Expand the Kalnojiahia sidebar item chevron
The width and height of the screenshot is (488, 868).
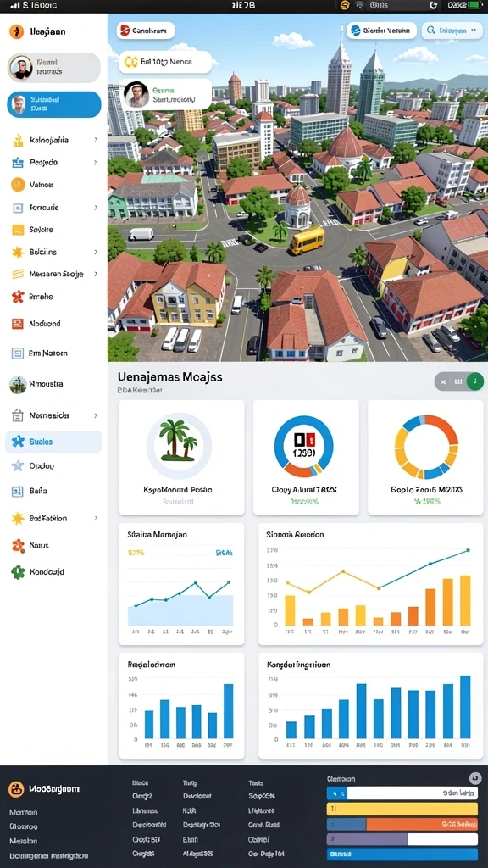tap(95, 140)
